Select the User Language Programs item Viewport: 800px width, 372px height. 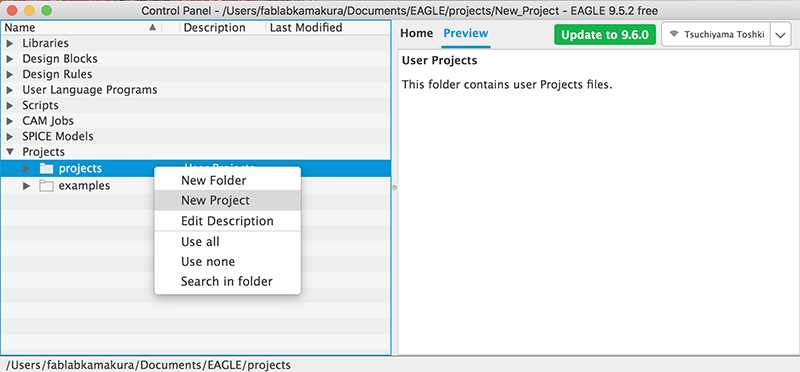[90, 90]
